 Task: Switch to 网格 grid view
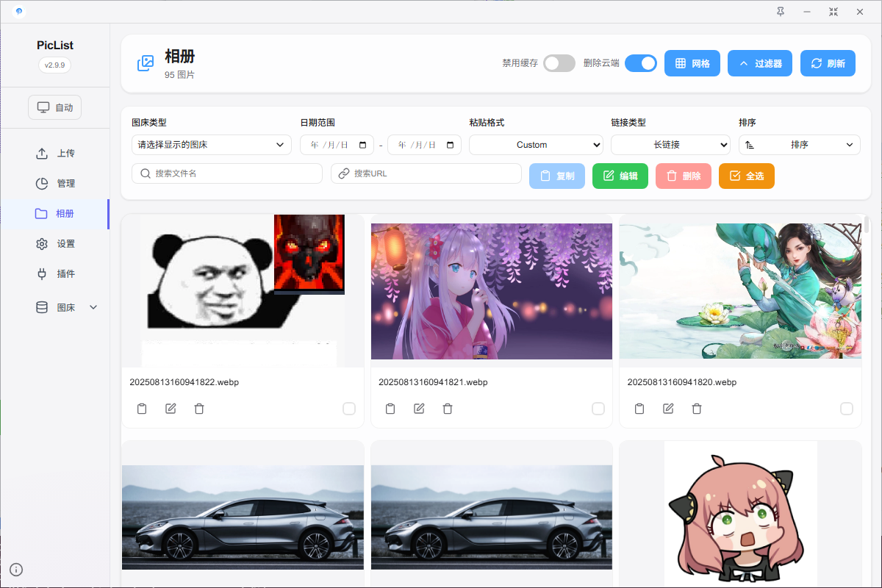pos(692,63)
